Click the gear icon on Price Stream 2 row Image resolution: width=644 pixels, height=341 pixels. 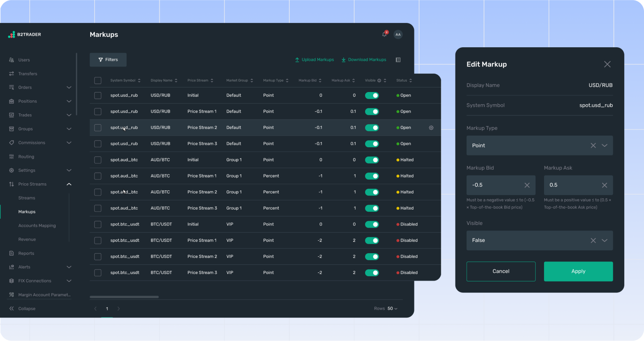pos(431,128)
